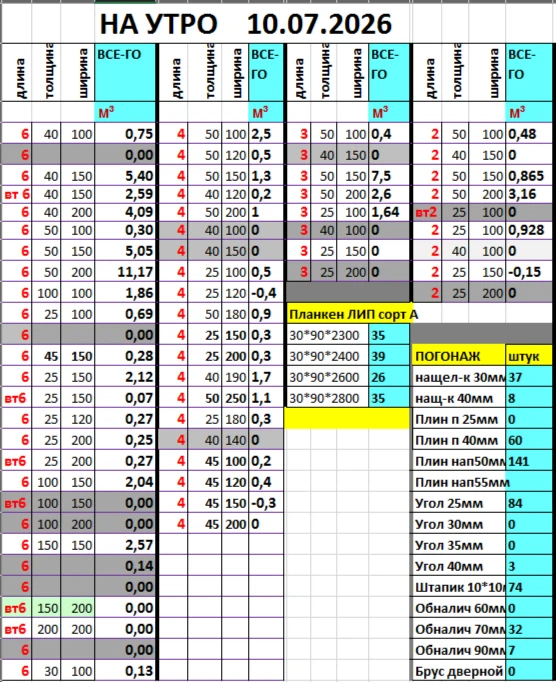Click the 30*90*2300 planken row label
The image size is (556, 682).
(327, 335)
